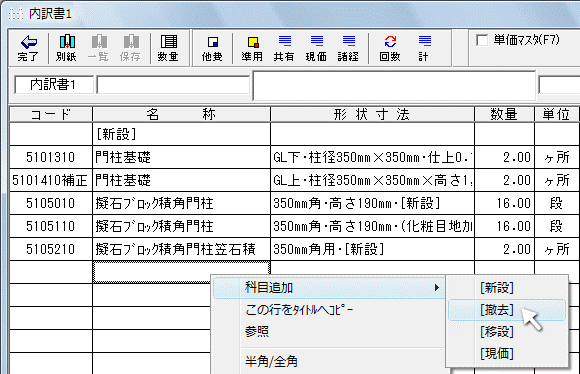Choose [移設] from the submenu

497,332
